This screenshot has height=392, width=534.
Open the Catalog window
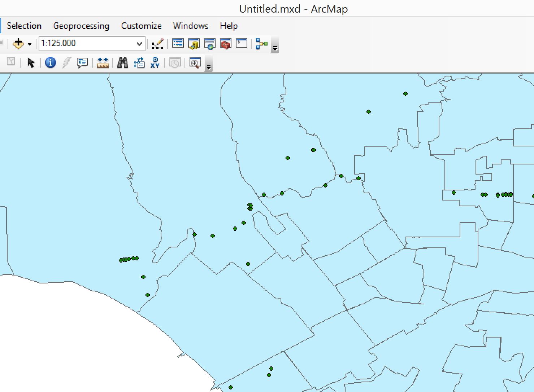pyautogui.click(x=194, y=44)
